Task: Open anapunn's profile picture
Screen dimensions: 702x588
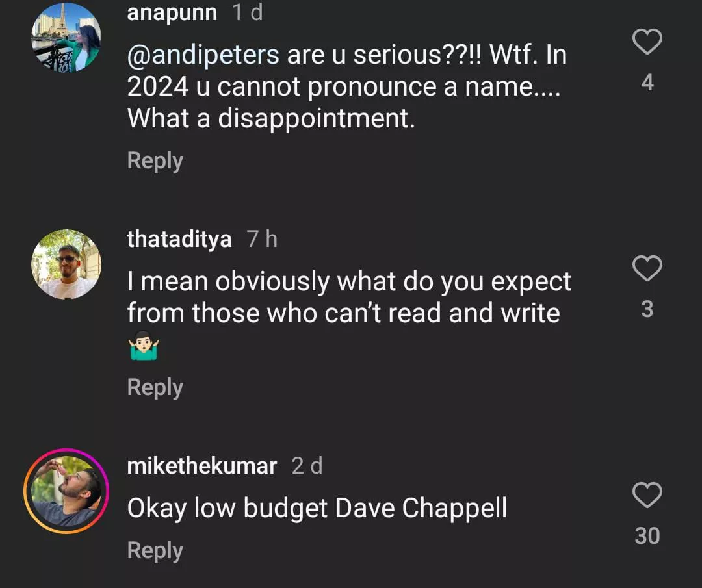Action: pos(66,37)
